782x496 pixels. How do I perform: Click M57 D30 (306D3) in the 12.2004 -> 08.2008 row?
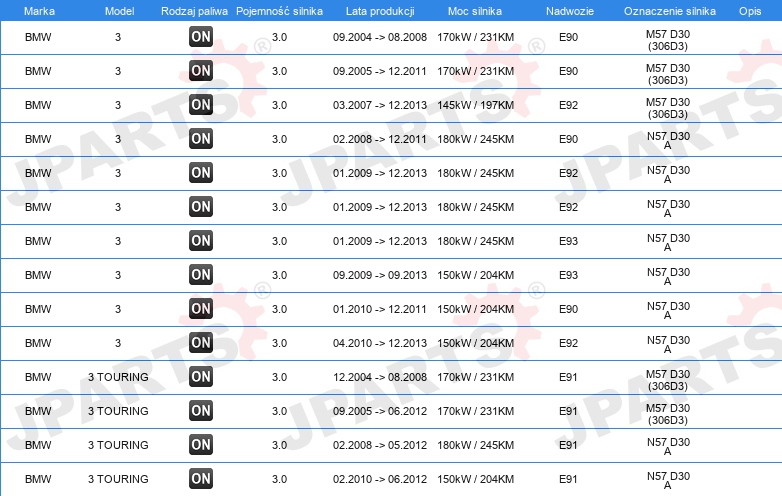pos(668,380)
